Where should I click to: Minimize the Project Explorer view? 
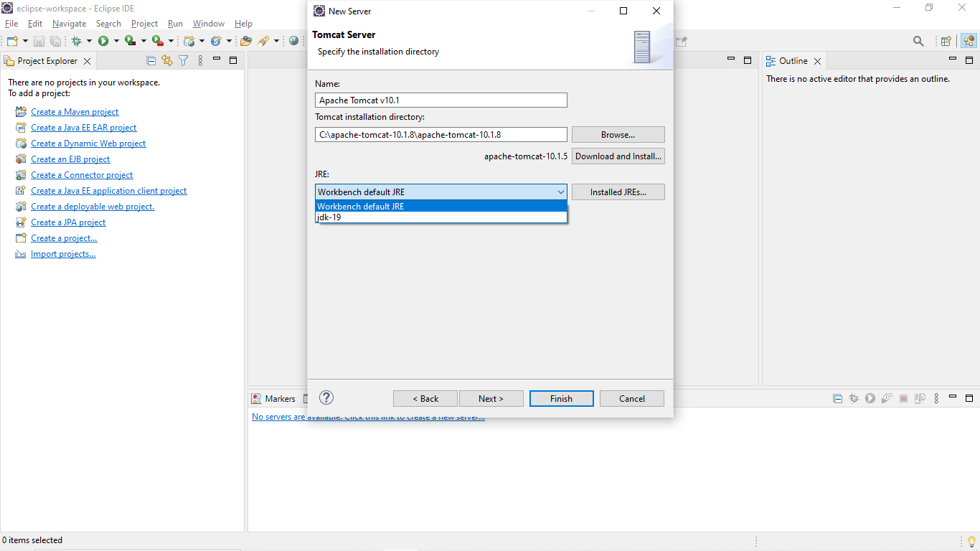217,59
